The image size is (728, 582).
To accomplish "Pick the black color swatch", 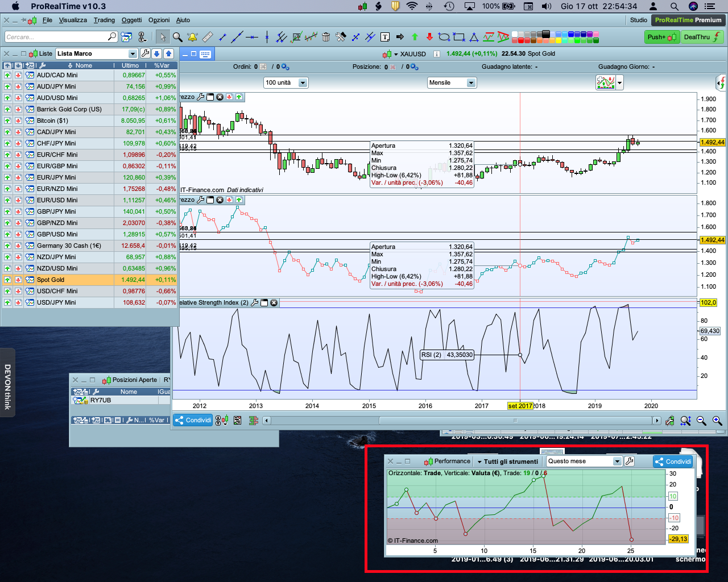I will point(546,34).
